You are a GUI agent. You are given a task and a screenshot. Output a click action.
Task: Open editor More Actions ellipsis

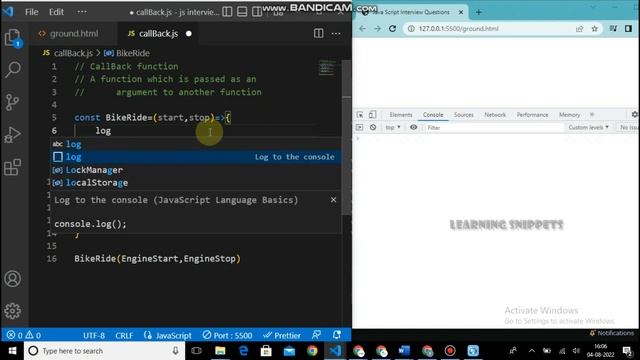[x=336, y=33]
